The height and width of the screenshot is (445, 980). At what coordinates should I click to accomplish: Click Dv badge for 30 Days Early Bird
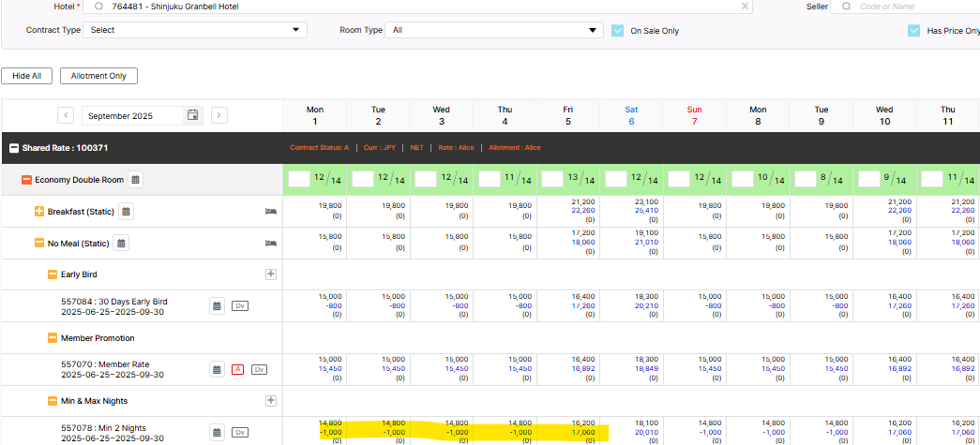[239, 305]
